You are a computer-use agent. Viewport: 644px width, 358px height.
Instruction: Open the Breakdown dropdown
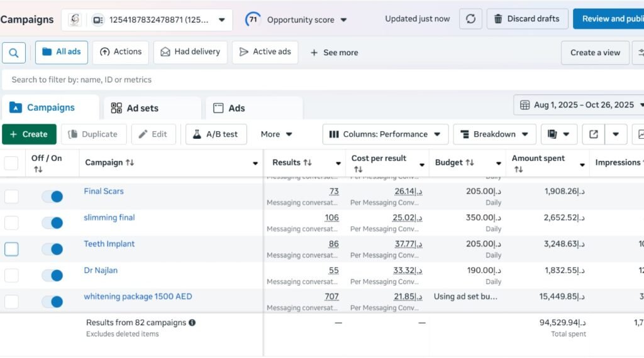point(494,134)
